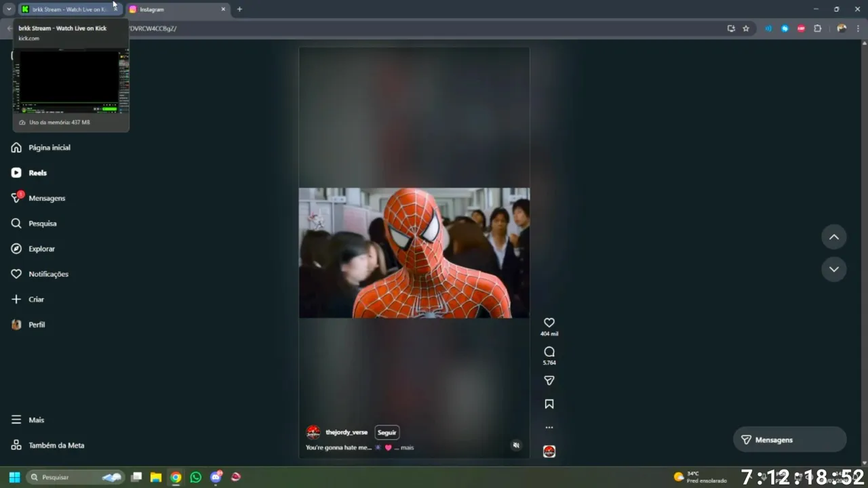Open floating Mensagens button
The image size is (868, 488).
[x=790, y=440]
